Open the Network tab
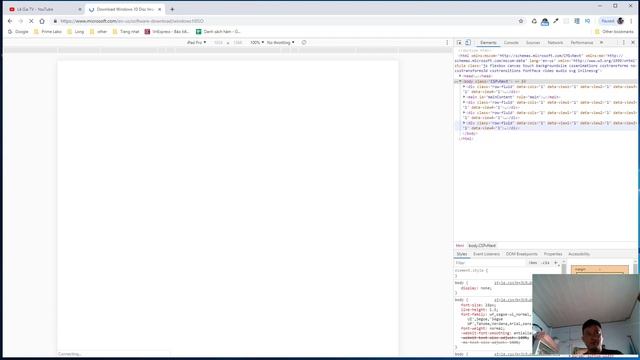 pos(555,42)
